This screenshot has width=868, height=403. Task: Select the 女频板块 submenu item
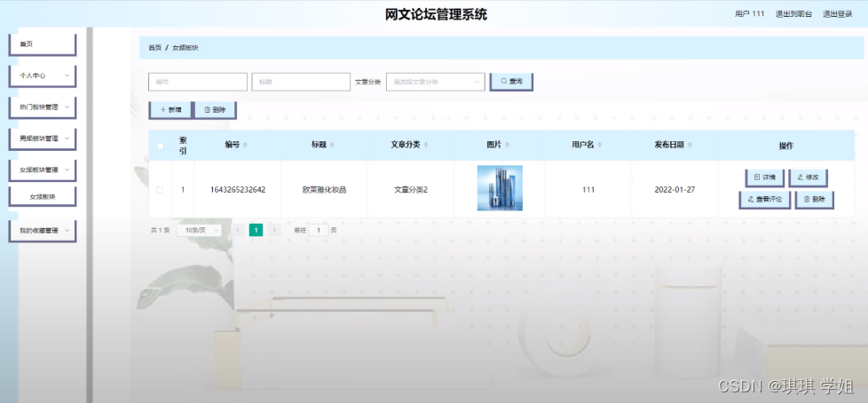pos(42,196)
